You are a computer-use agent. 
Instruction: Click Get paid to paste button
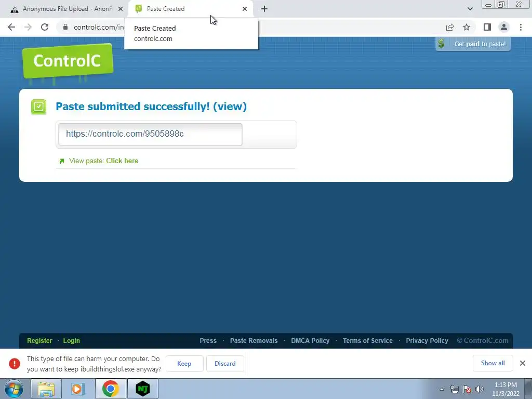(473, 44)
